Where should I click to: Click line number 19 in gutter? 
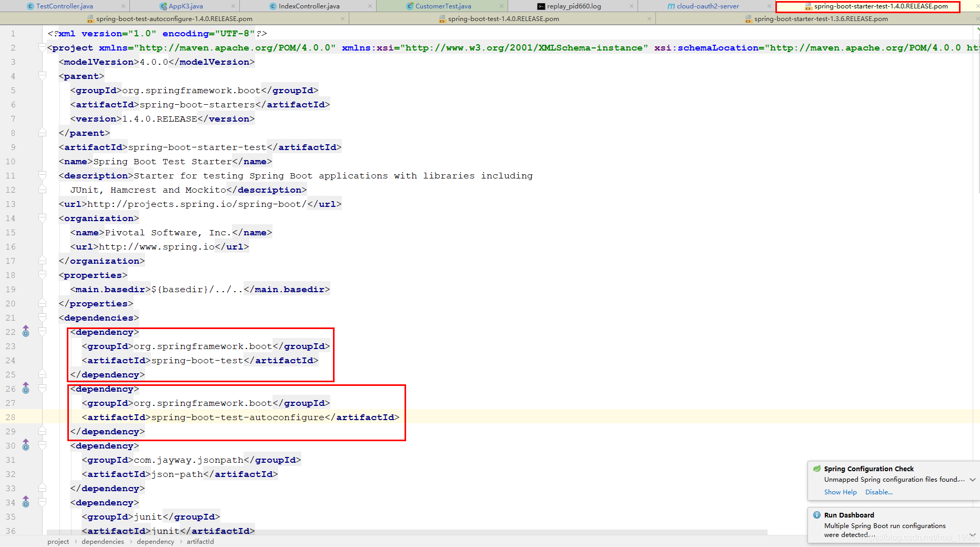(x=11, y=289)
